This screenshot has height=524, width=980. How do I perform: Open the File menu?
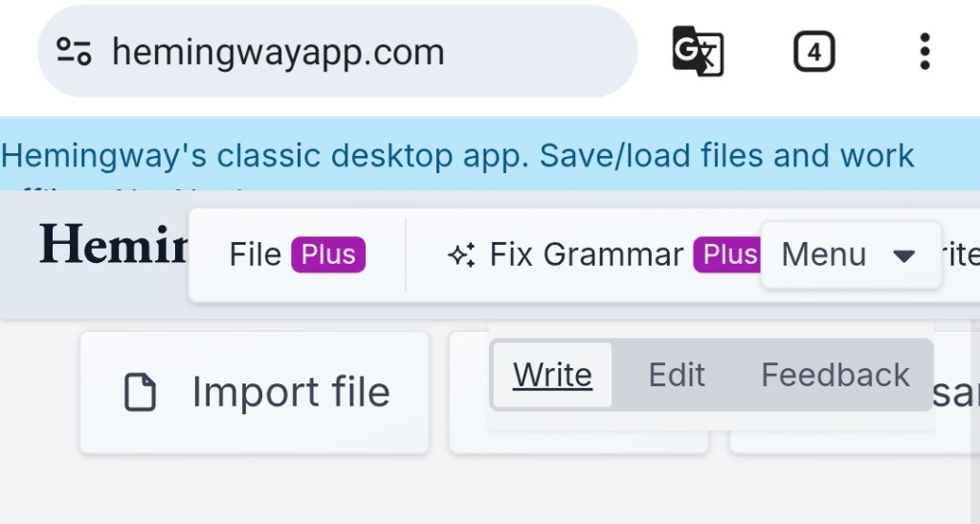point(256,255)
